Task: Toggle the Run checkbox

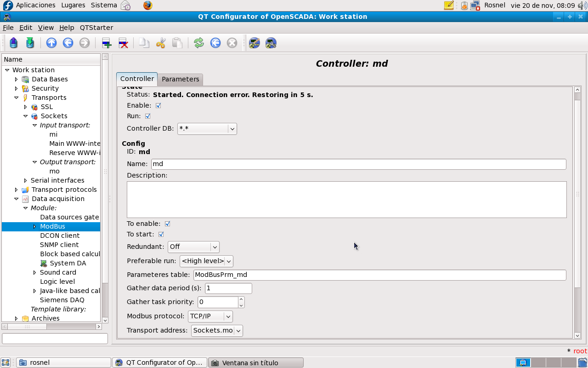Action: tap(148, 116)
